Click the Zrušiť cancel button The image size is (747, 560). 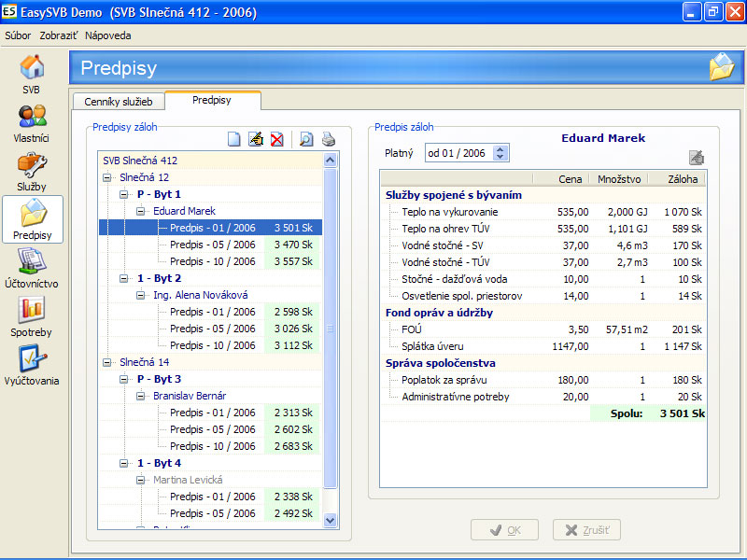[x=586, y=530]
